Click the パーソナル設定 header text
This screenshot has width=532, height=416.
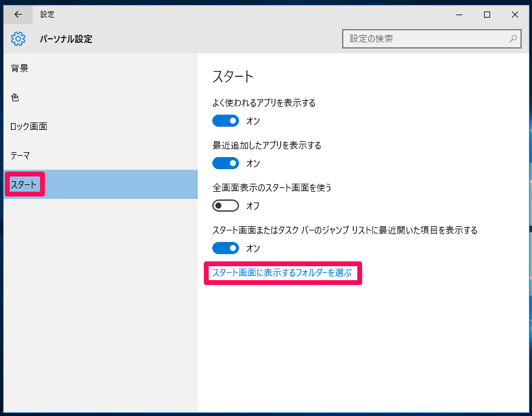66,39
